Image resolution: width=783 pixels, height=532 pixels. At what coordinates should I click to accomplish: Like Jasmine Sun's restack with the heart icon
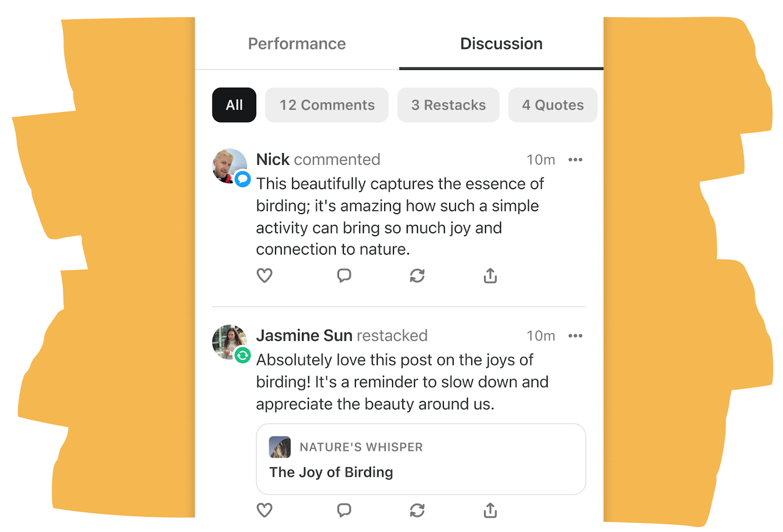[264, 510]
